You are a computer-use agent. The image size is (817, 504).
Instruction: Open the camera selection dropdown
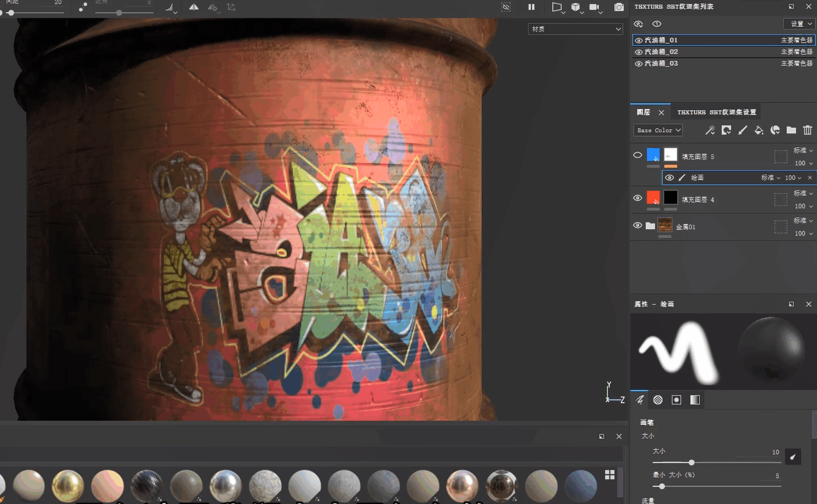point(595,7)
